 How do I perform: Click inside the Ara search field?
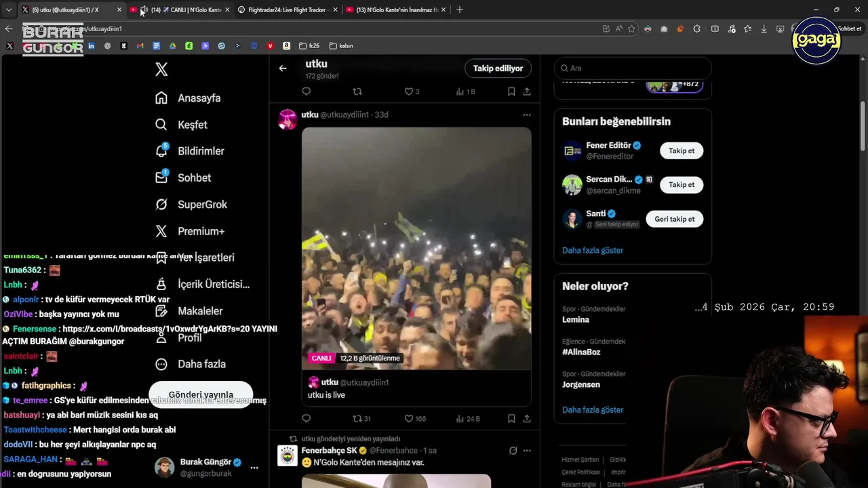pos(633,68)
